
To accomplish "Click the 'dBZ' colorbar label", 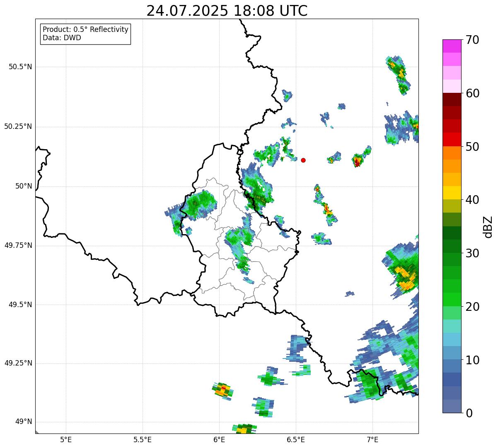I will (x=488, y=227).
